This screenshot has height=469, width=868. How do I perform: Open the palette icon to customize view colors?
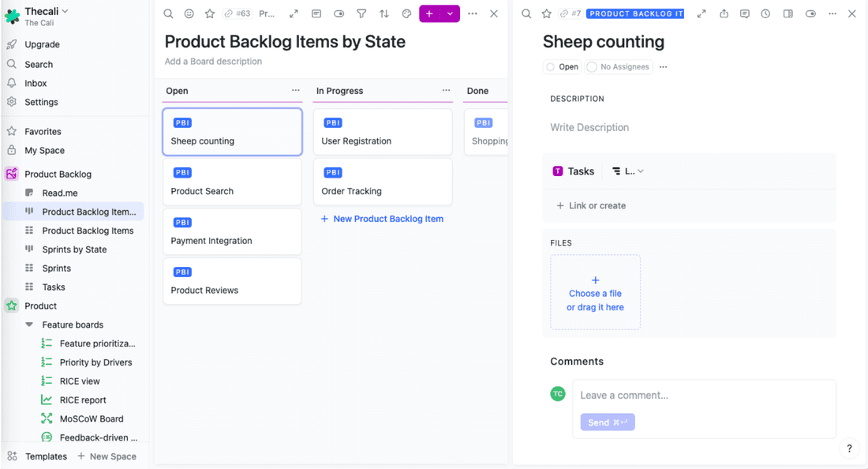405,13
